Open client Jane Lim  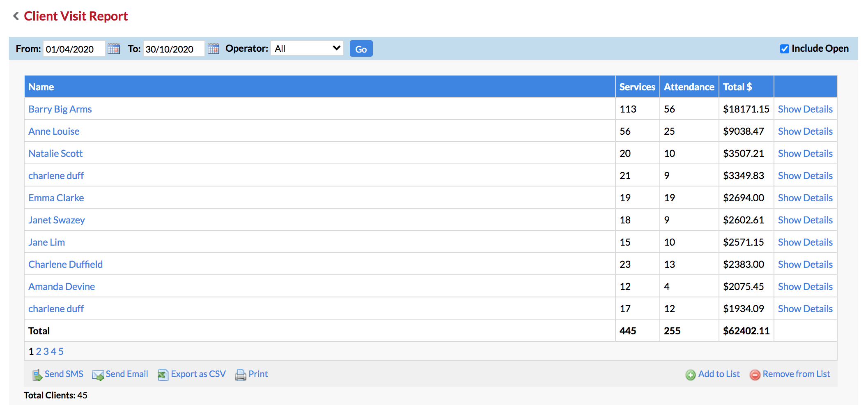tap(46, 242)
